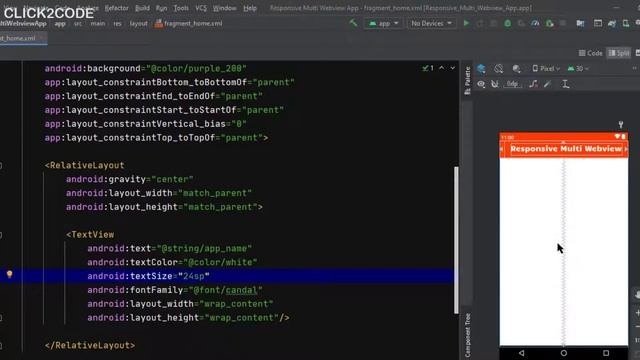Open the Refactor menu
640x360 pixels.
point(116,8)
